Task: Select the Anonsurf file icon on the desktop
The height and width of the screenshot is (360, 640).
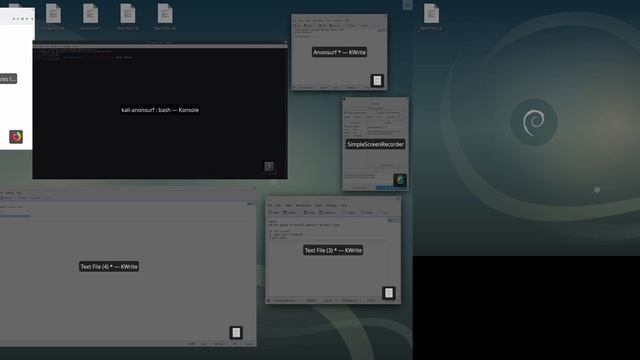Action: point(90,17)
